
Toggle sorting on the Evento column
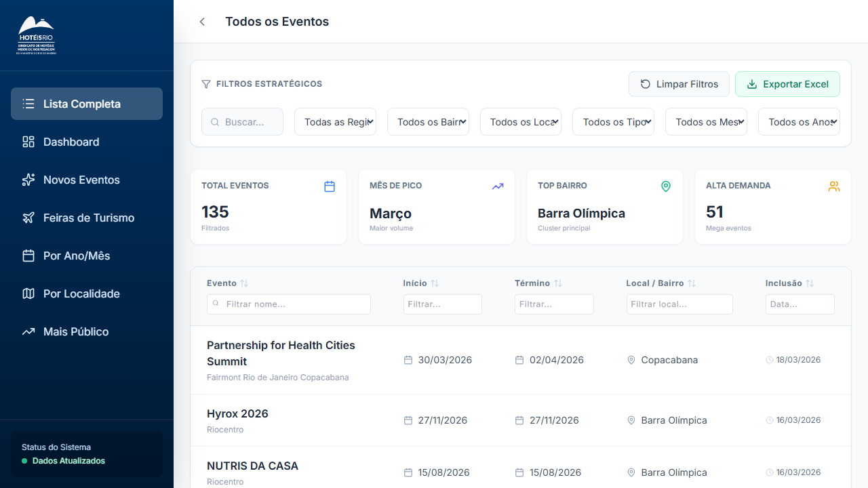coord(243,283)
